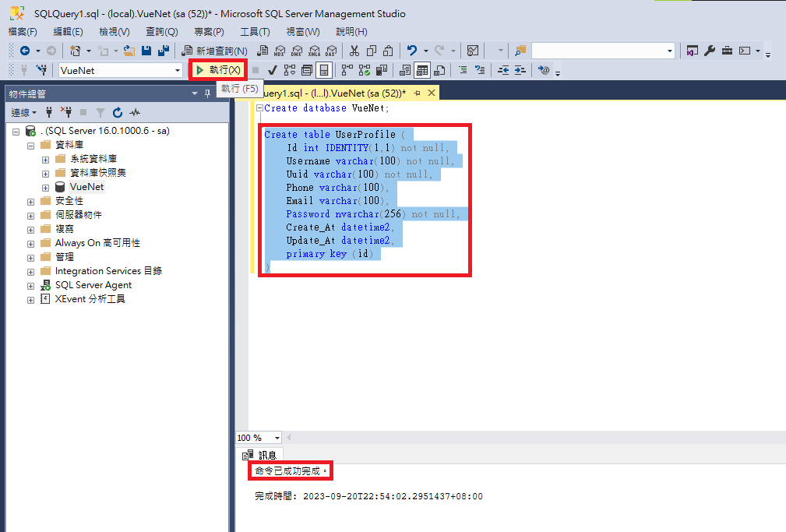Viewport: 786px width, 532px height.
Task: Click the horizontal scrollbar left arrow in editor
Action: pyautogui.click(x=289, y=438)
